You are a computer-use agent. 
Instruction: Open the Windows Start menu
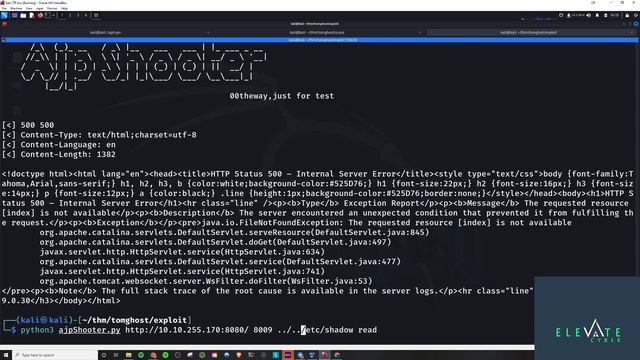pyautogui.click(x=5, y=355)
